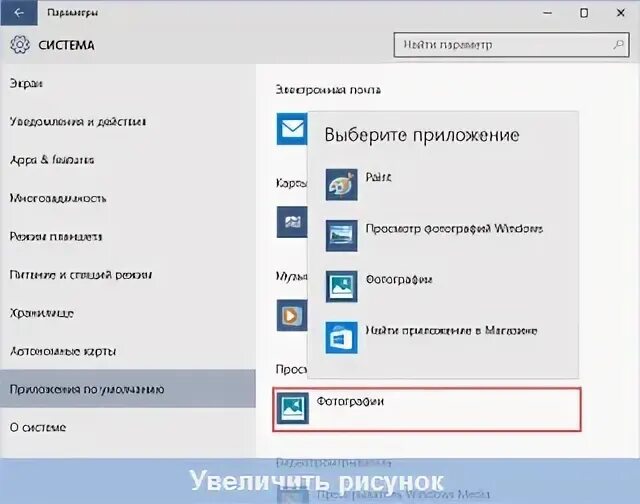The image size is (640, 504).
Task: Select Paint from the app list
Action: click(443, 185)
